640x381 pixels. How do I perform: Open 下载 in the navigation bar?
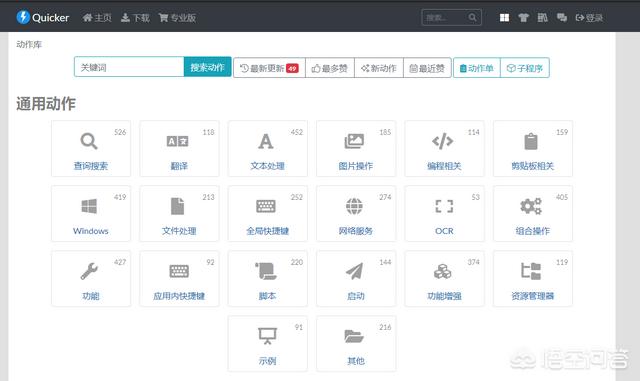(x=135, y=18)
